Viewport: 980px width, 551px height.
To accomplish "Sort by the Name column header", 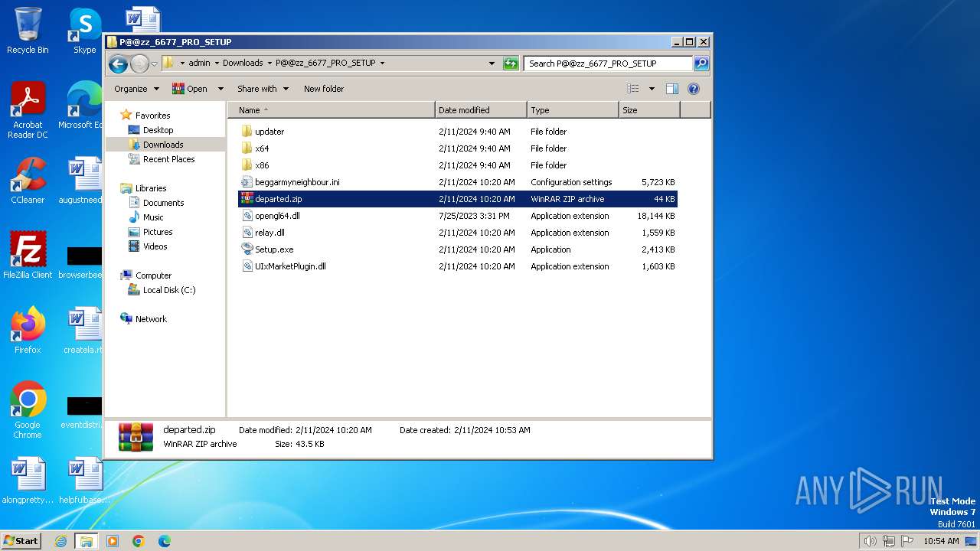I will [332, 110].
